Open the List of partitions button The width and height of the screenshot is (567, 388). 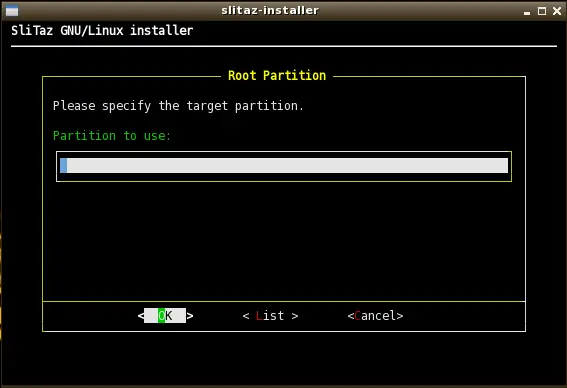tap(270, 316)
